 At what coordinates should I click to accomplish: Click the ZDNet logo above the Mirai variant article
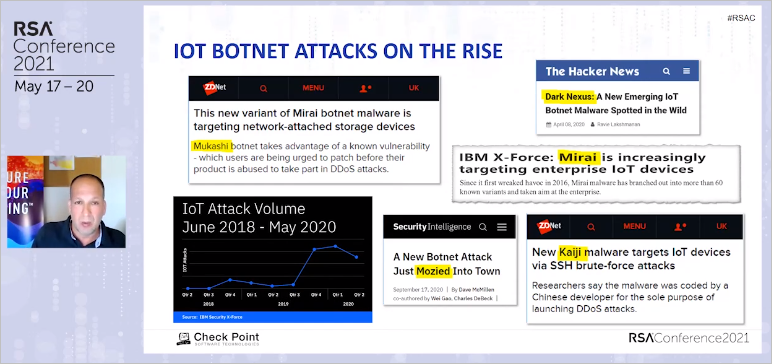(214, 88)
